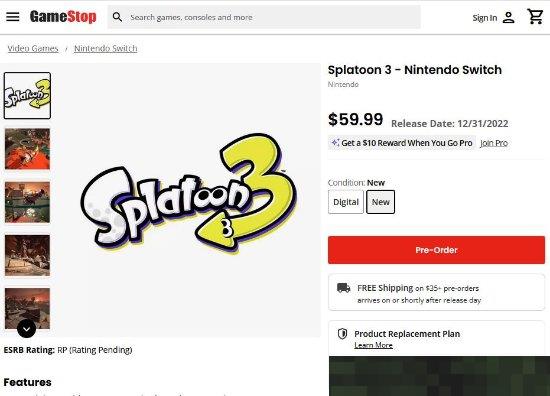
Task: Click the Product Replacement Plan shield icon
Action: coord(342,334)
